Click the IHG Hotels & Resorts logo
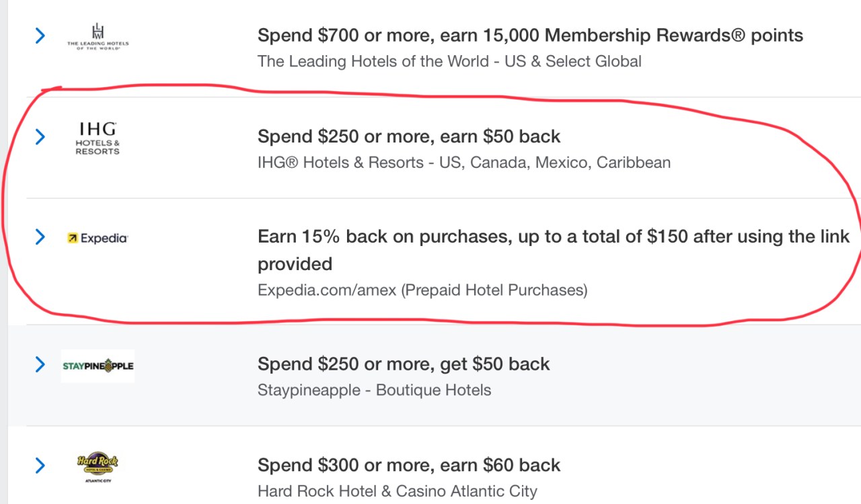This screenshot has width=861, height=504. [x=98, y=138]
